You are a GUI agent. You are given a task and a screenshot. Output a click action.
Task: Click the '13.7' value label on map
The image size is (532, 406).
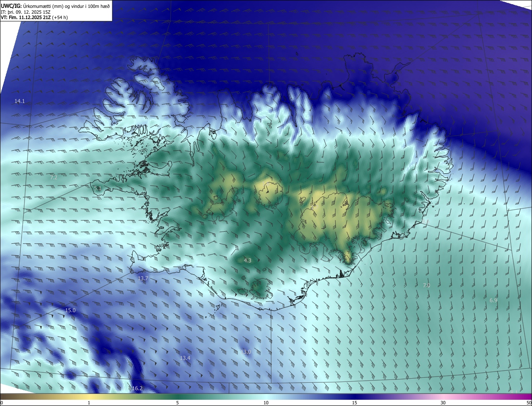pyautogui.click(x=143, y=278)
